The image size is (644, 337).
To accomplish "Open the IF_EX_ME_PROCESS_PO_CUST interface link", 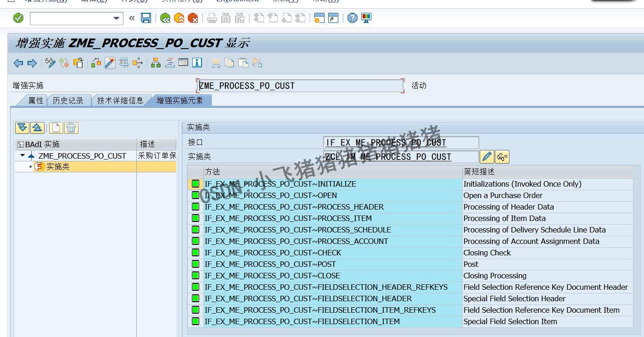I will click(x=386, y=142).
